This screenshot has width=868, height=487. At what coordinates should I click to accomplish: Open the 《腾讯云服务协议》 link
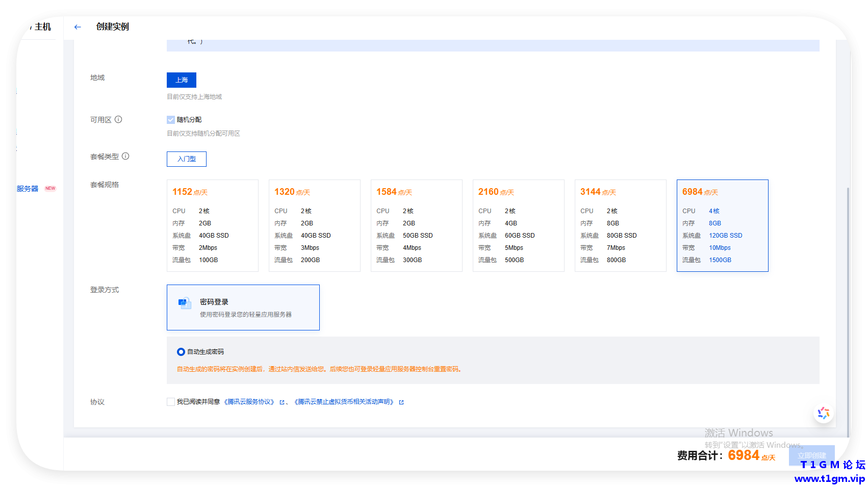pyautogui.click(x=250, y=402)
